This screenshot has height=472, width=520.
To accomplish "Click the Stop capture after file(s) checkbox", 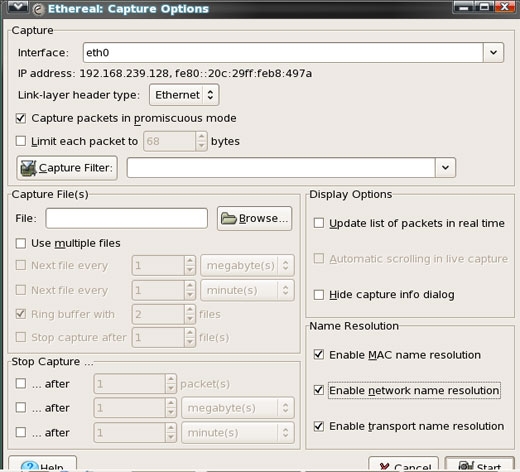I will click(x=21, y=337).
